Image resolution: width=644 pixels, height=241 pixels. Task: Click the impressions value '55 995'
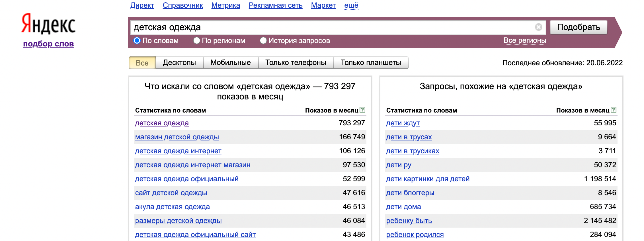tap(605, 123)
